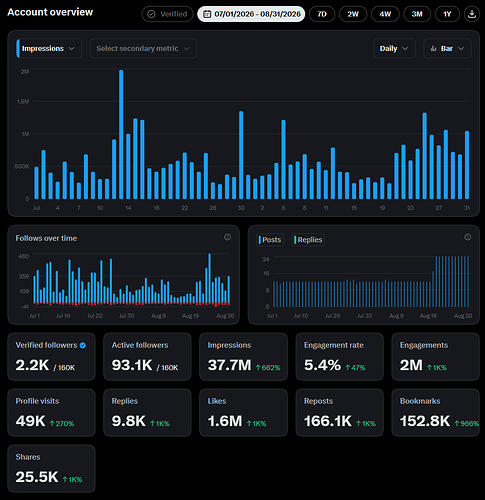485x500 pixels.
Task: Open Select secondary metric dropdown
Action: coord(143,49)
